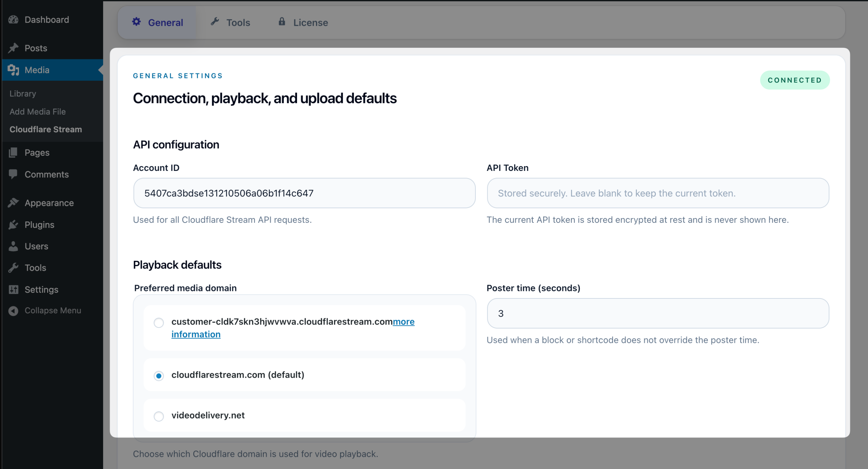Choose the videodelivery.net radio option
The image size is (868, 469).
(x=159, y=416)
